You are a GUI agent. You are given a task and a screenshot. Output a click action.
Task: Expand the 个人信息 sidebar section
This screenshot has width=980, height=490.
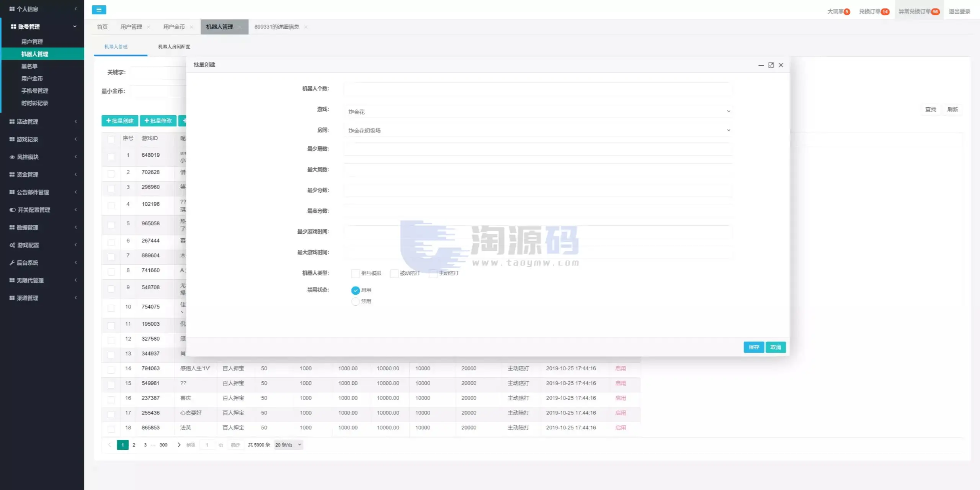coord(42,9)
